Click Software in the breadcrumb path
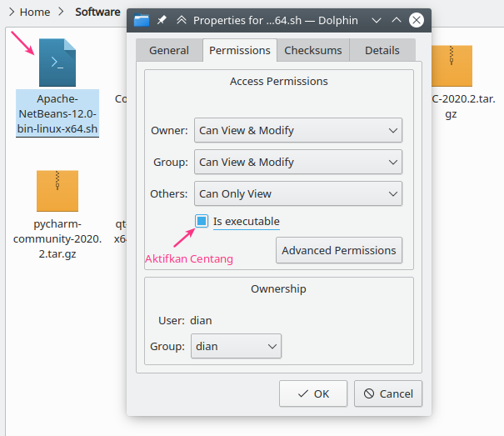Viewport: 504px width, 436px height. tap(97, 13)
